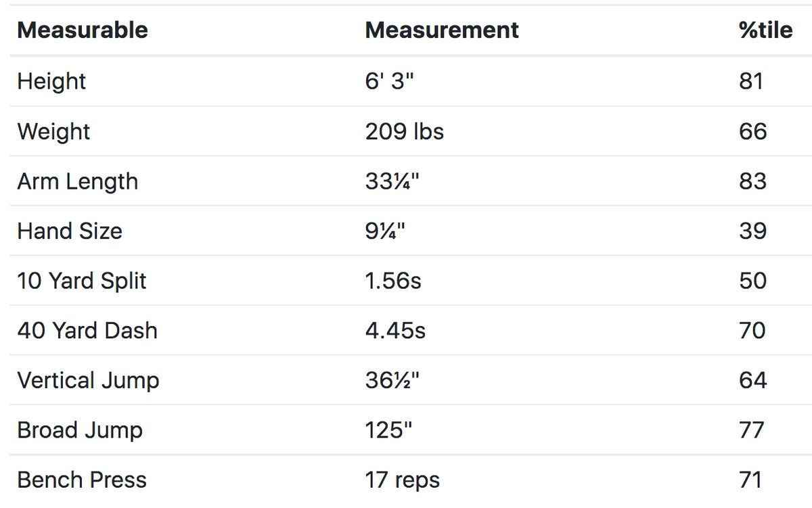Select the 40 Yard Dash label
The image size is (812, 508).
point(87,331)
